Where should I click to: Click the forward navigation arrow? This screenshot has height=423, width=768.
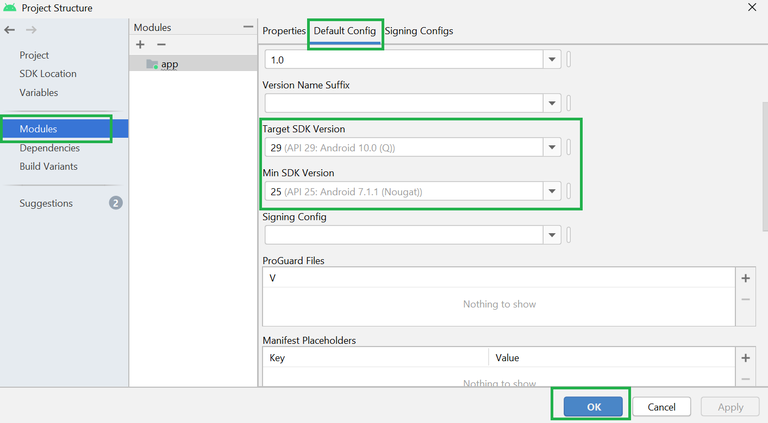click(30, 30)
